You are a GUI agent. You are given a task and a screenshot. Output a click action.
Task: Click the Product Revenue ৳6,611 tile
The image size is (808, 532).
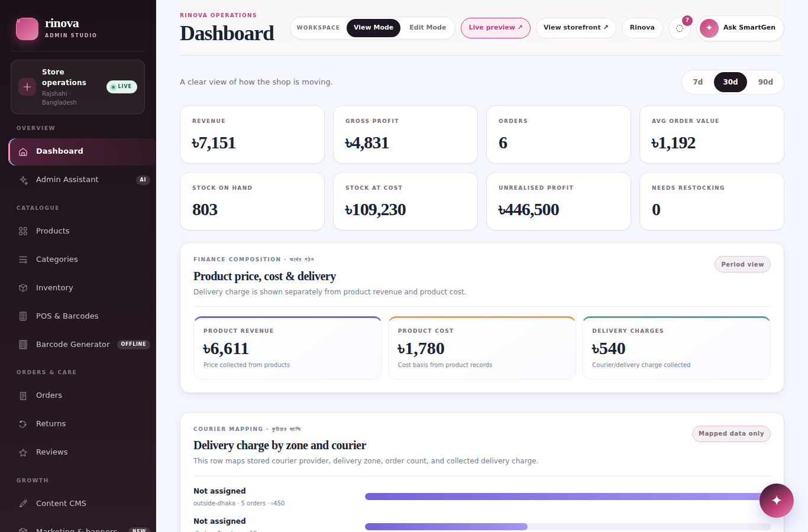pyautogui.click(x=288, y=348)
